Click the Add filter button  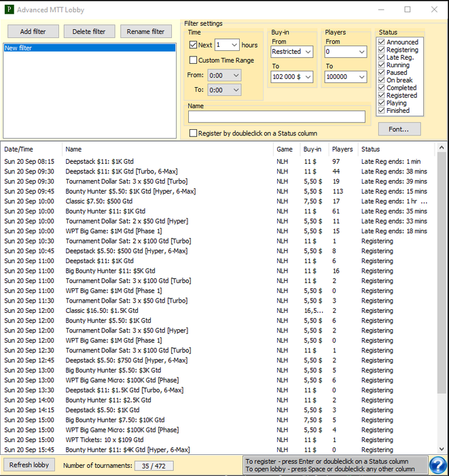tap(33, 31)
